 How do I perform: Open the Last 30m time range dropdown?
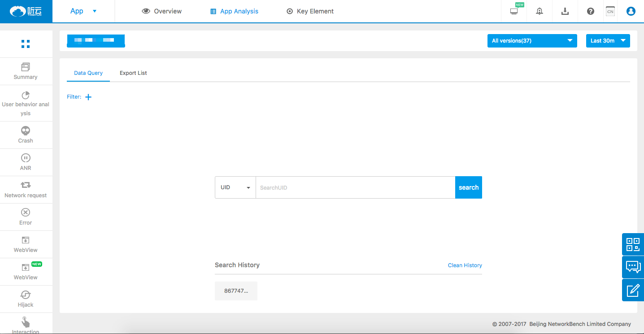click(608, 41)
